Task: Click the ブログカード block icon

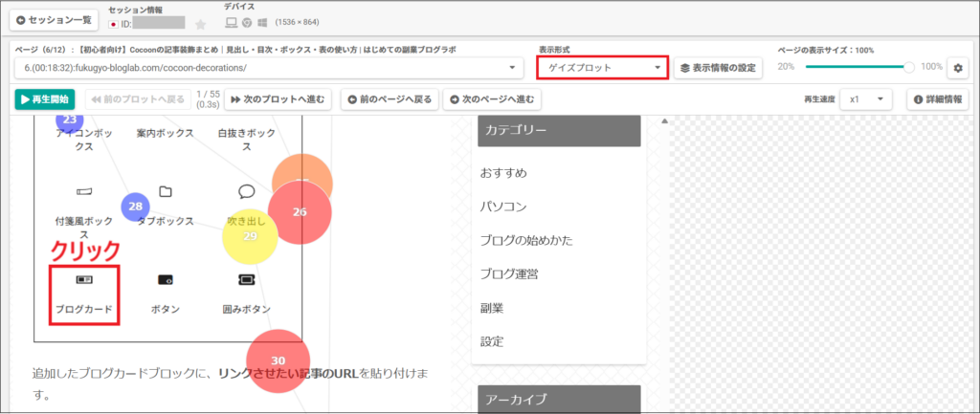Action: (x=84, y=279)
